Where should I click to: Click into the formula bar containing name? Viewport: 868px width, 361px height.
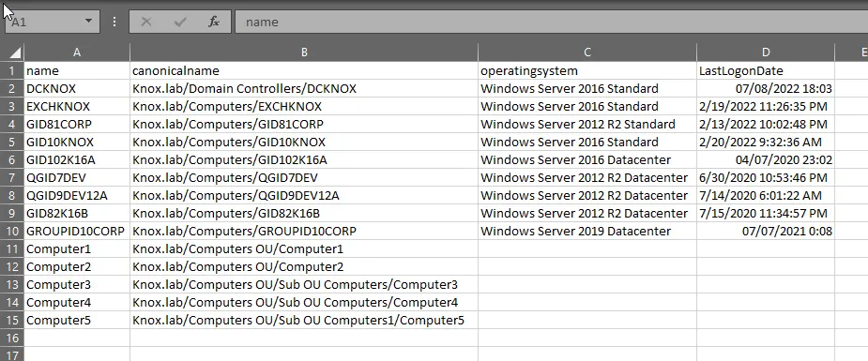click(x=552, y=23)
